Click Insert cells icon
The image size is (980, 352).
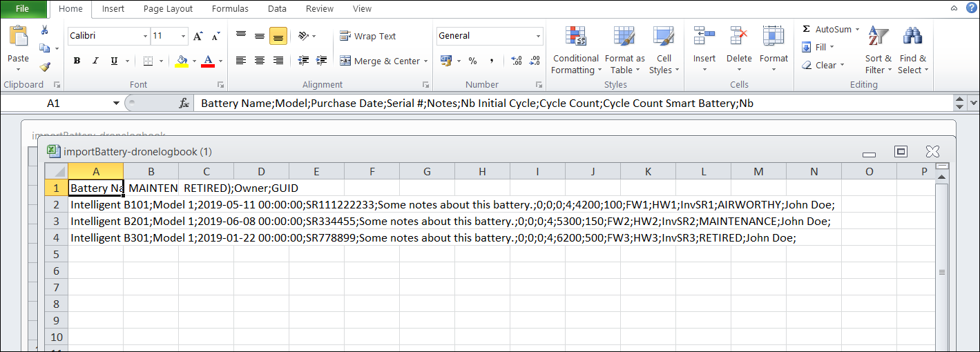[x=704, y=36]
